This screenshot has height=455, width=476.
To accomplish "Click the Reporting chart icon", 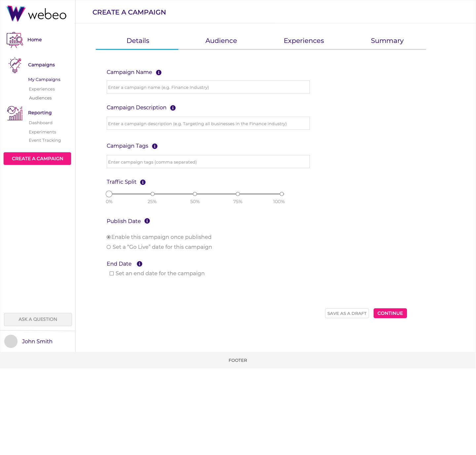I will tap(15, 113).
